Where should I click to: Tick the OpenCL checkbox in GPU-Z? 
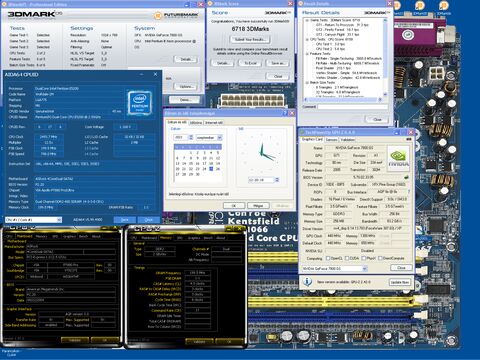pos(328,258)
